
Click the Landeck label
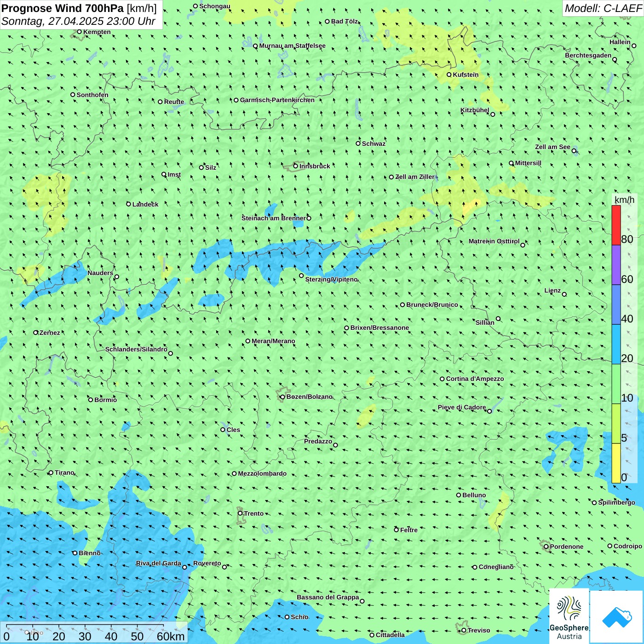tap(145, 204)
